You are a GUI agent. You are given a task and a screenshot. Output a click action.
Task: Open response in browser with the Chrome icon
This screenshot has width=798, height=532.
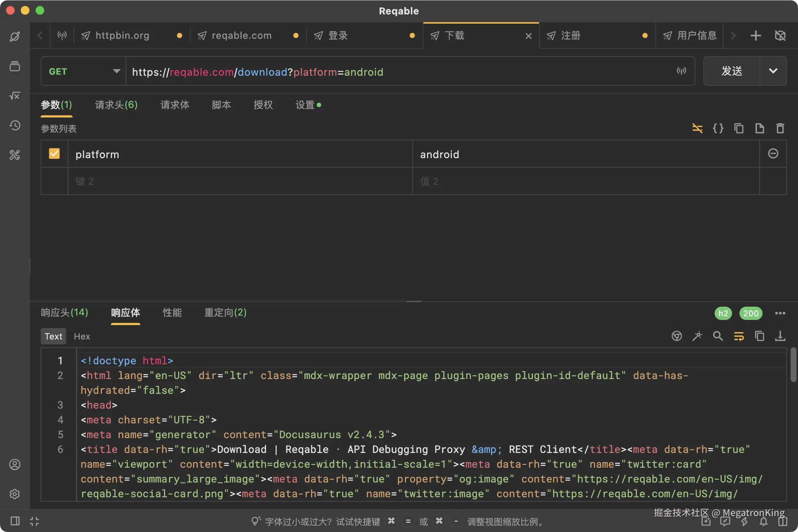coord(676,336)
